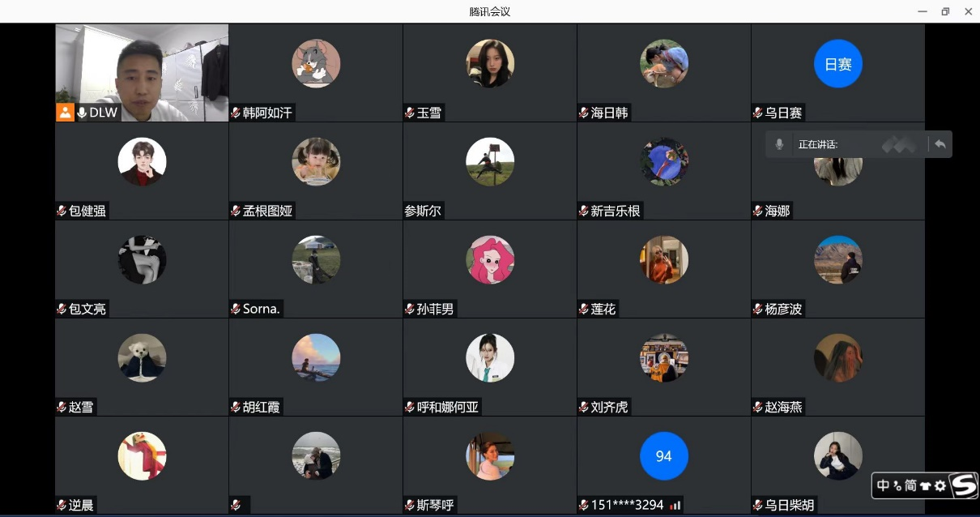This screenshot has height=517, width=980.
Task: Click the name label 呼和娜何亚
Action: pyautogui.click(x=448, y=407)
